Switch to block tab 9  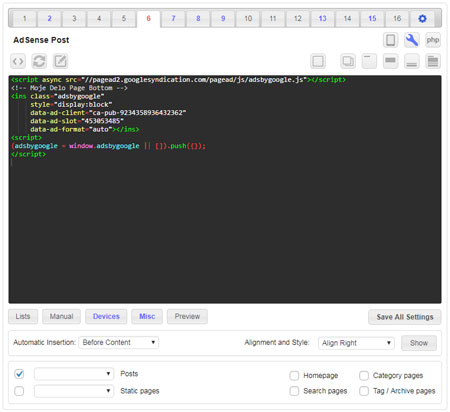point(223,18)
